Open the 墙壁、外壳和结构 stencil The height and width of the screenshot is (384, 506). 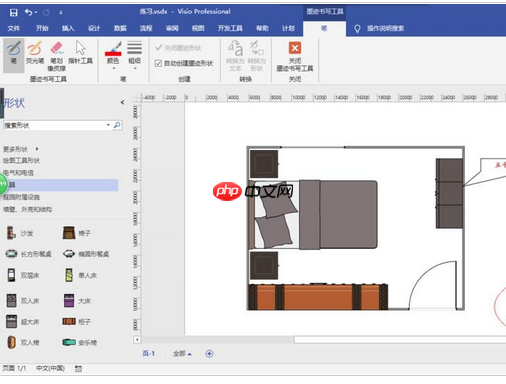click(x=27, y=209)
